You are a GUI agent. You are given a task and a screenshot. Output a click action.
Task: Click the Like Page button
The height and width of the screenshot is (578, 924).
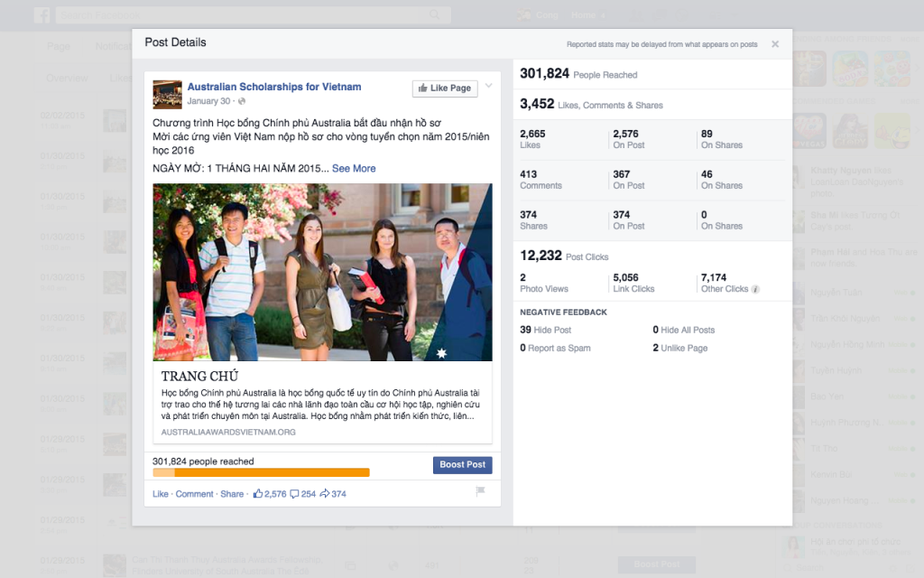point(445,89)
